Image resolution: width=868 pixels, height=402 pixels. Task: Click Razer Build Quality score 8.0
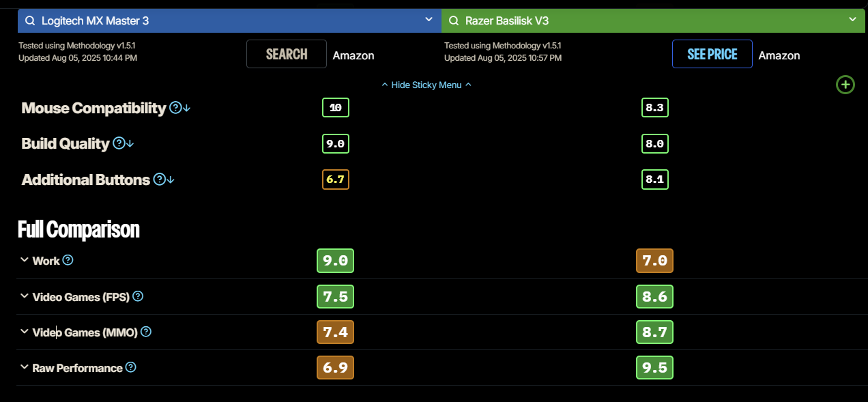point(655,143)
